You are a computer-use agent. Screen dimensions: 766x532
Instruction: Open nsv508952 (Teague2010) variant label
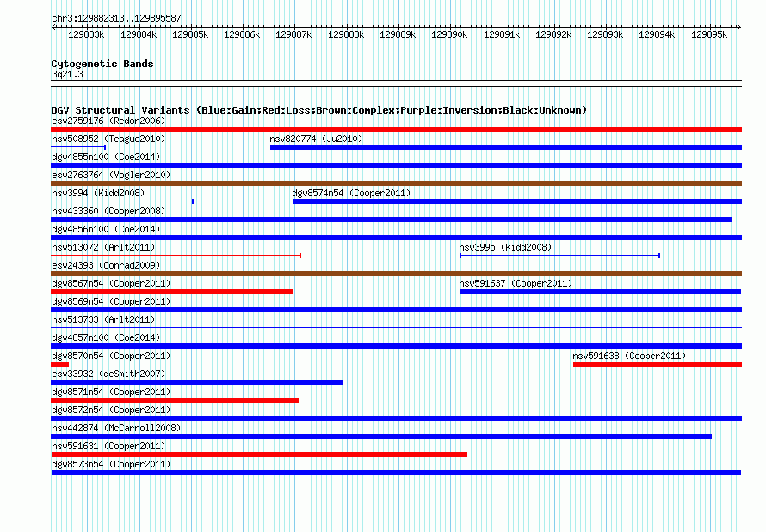(108, 139)
